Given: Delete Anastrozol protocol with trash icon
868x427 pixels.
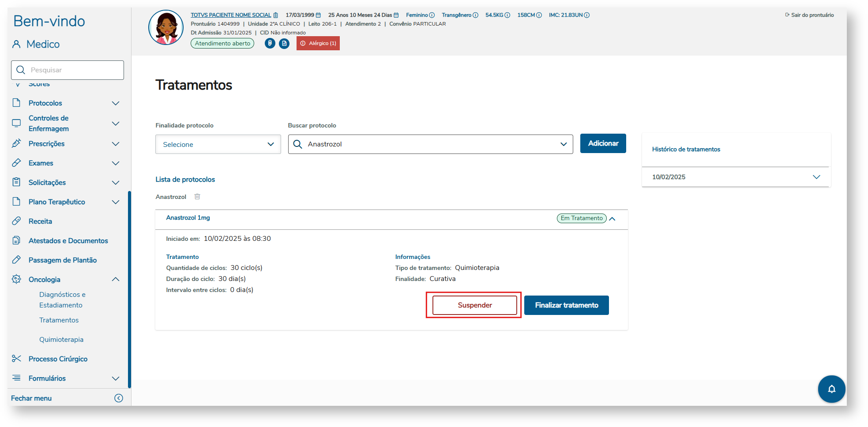Looking at the screenshot, I should pos(197,197).
